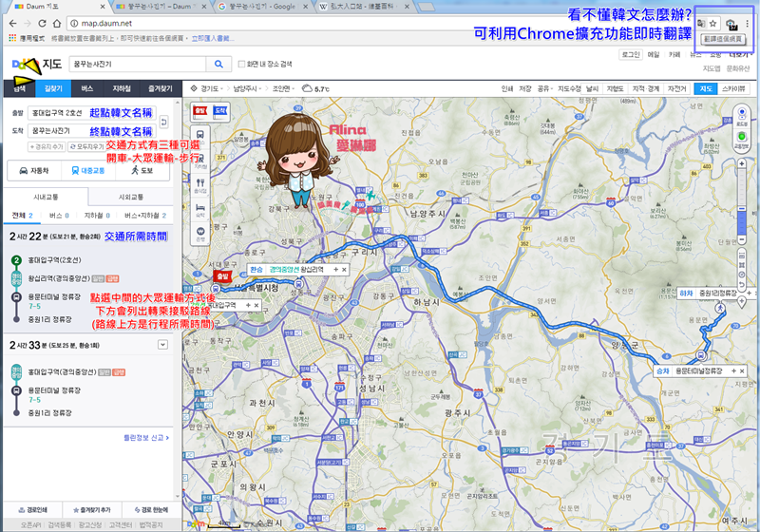Select the 자동차 car travel mode
The height and width of the screenshot is (532, 760).
click(x=34, y=171)
